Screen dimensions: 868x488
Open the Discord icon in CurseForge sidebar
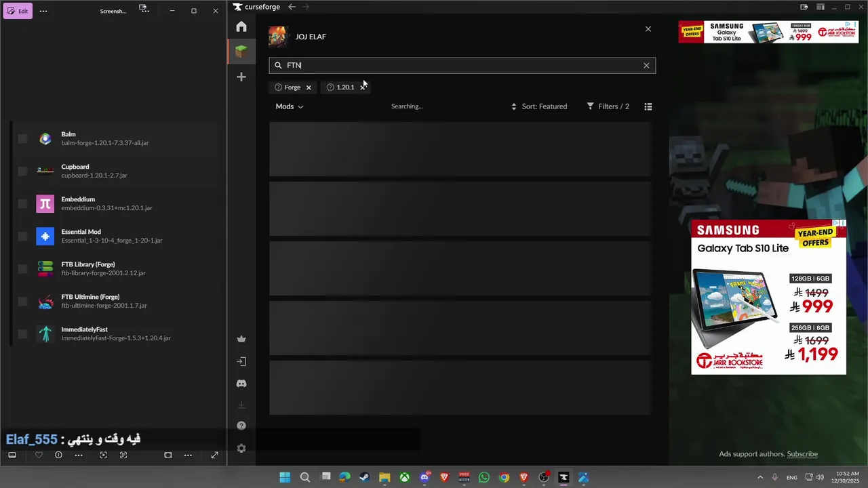coord(241,384)
